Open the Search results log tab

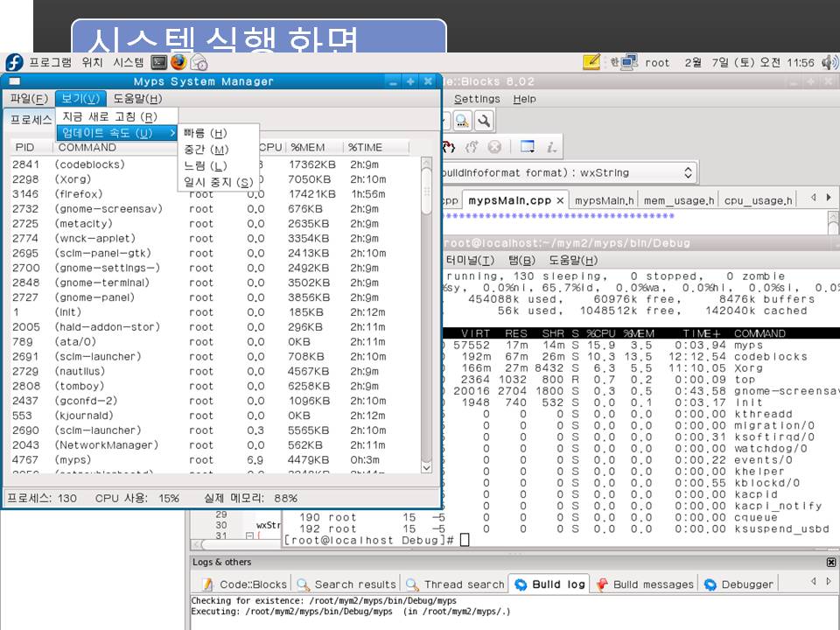348,584
